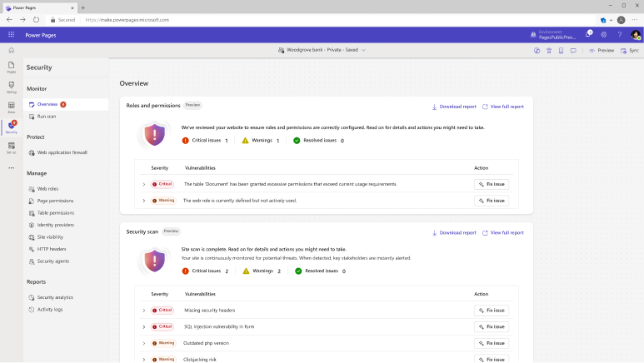644x363 pixels.
Task: Open notifications bell icon
Action: 588,35
